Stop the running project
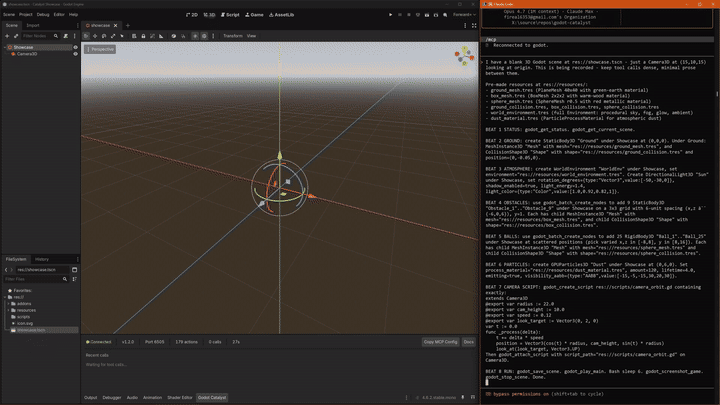Screen dimensions: 720x405 pyautogui.click(x=409, y=15)
